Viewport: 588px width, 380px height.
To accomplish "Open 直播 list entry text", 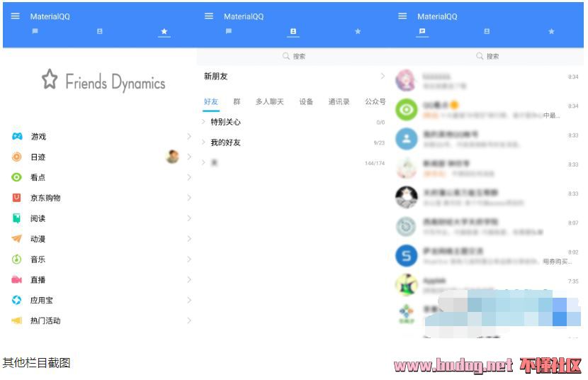I will (x=38, y=280).
